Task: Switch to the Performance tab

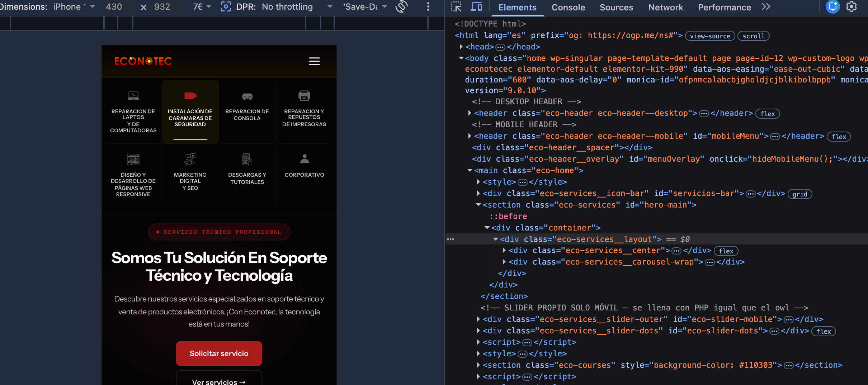Action: pos(724,8)
